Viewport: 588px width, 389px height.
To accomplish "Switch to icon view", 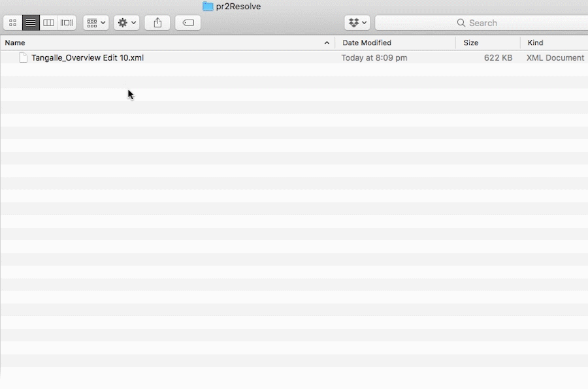I will point(13,23).
